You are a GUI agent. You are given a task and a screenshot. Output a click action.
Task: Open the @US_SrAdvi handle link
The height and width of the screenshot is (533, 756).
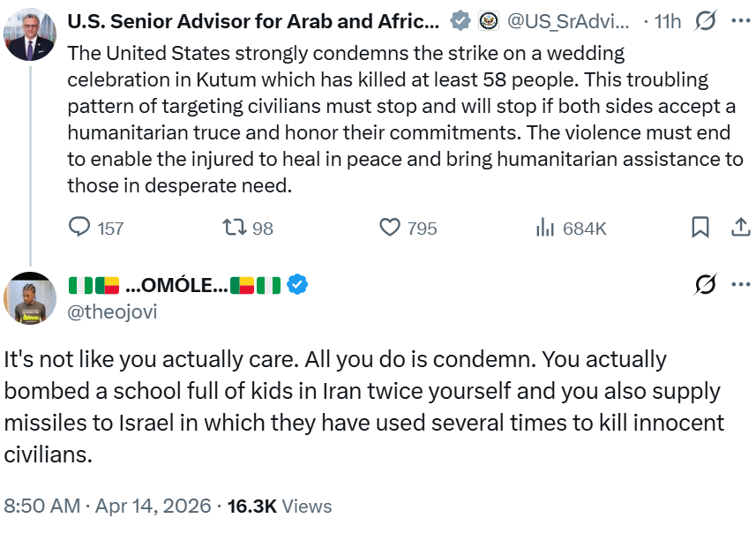coord(569,19)
